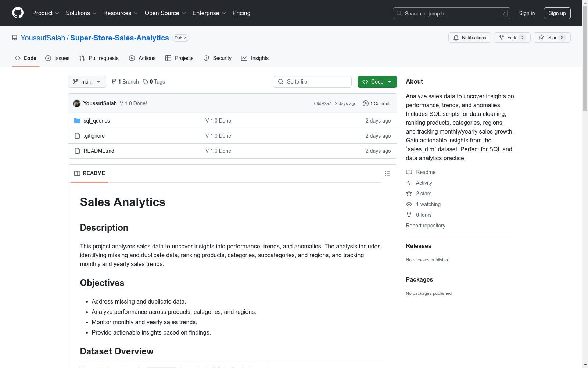Expand the Enterprise menu

[x=209, y=13]
